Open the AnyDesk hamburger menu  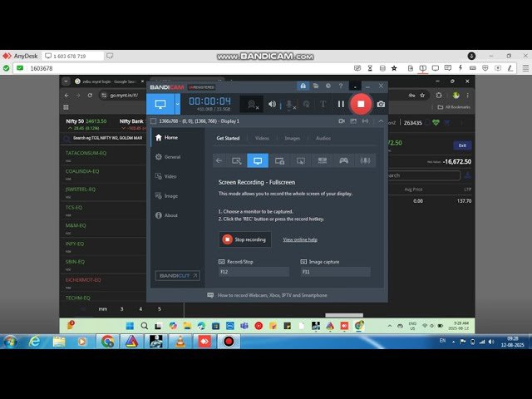tap(525, 68)
